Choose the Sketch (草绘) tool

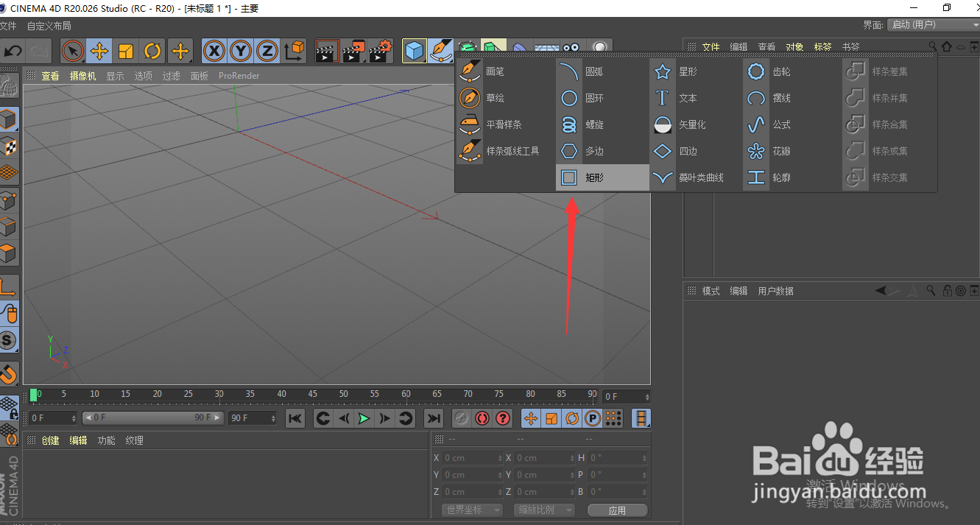(505, 98)
